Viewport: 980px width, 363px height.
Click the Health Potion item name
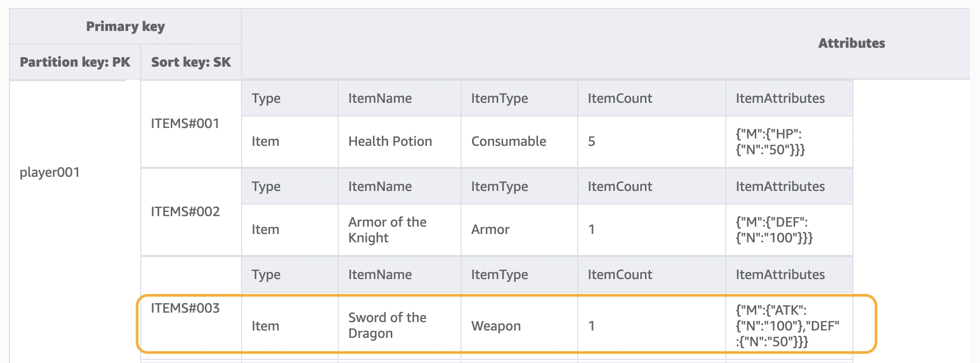click(x=390, y=142)
